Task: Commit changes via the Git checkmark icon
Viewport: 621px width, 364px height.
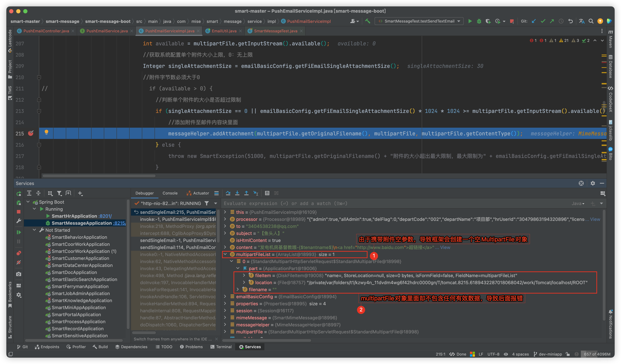Action: tap(543, 21)
